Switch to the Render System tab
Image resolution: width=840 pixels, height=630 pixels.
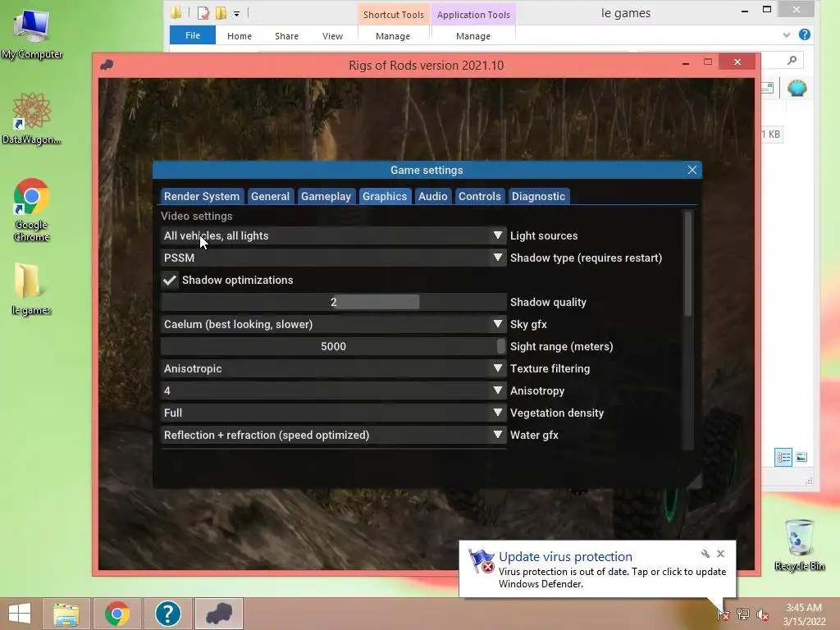tap(202, 196)
